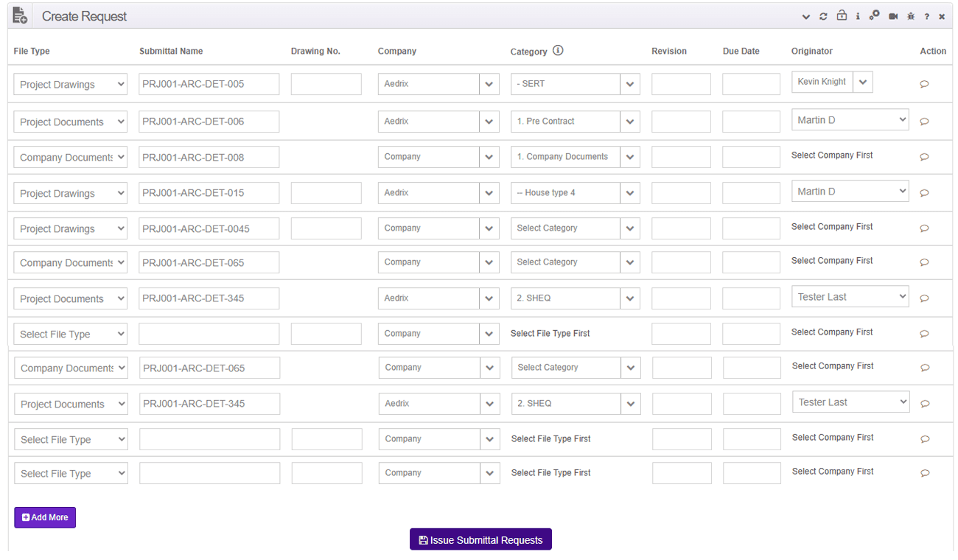
Task: Expand the '- SERT' category dropdown
Action: (x=629, y=84)
